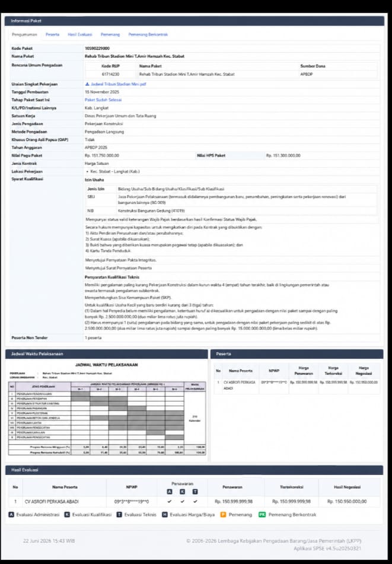The width and height of the screenshot is (392, 564).
Task: Click the T badge in the Penawaran column header
Action: [195, 492]
